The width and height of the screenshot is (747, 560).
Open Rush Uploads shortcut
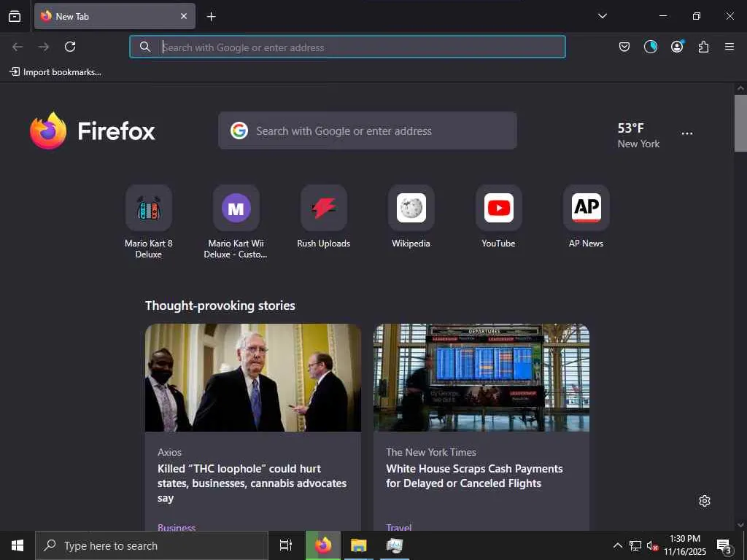(323, 217)
